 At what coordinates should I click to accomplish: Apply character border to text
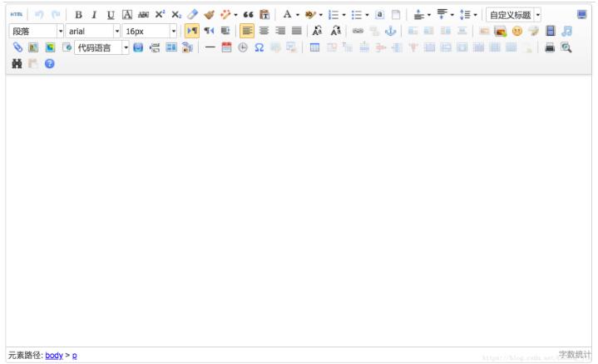tap(127, 15)
